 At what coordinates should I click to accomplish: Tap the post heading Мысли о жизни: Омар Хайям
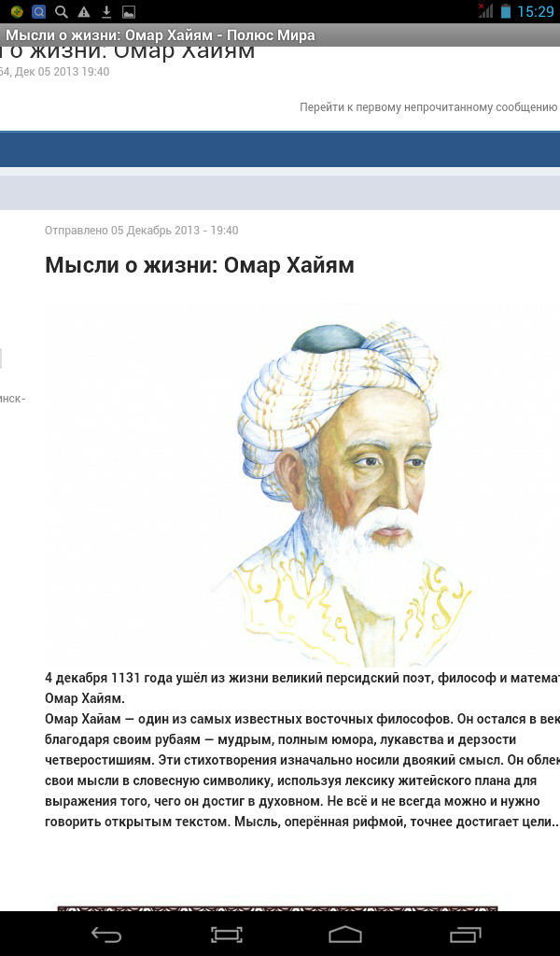[x=199, y=265]
